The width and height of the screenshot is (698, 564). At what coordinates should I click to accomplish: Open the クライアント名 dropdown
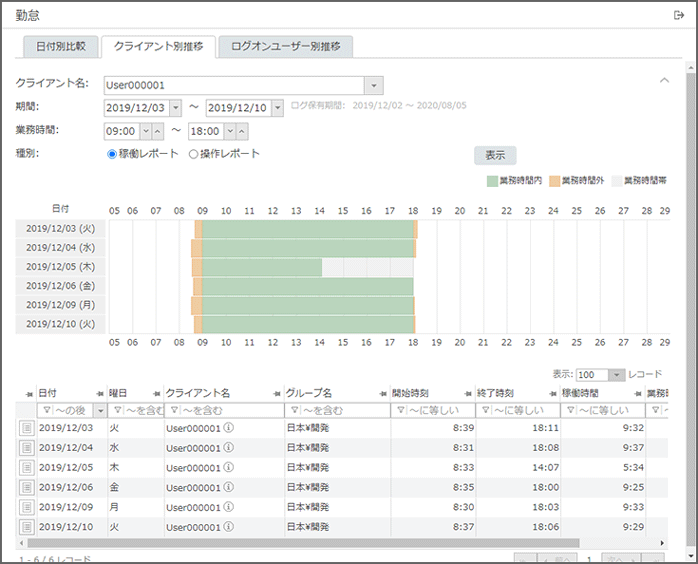(x=373, y=86)
